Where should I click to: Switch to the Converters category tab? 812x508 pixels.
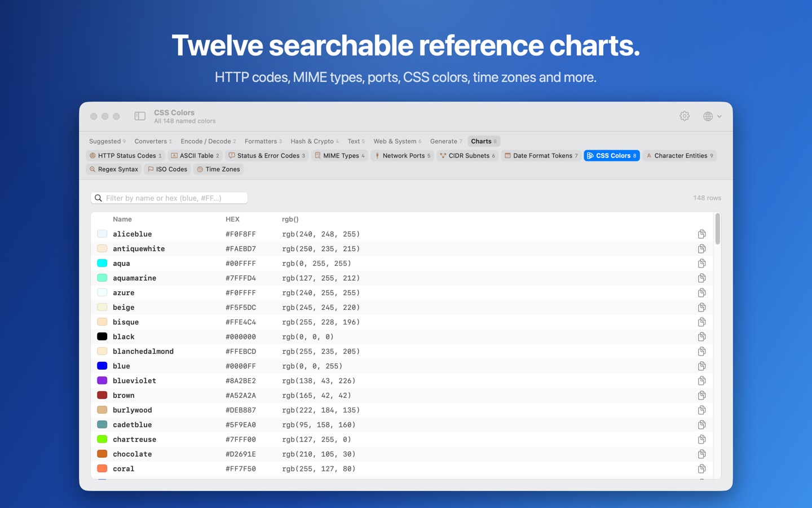coord(153,141)
